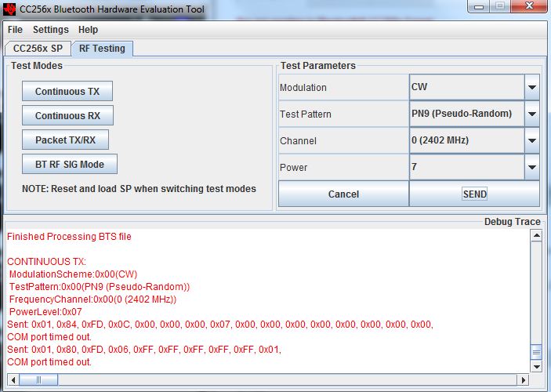Click the Power label
Viewport: 551px width, 392px height.
pyautogui.click(x=293, y=168)
